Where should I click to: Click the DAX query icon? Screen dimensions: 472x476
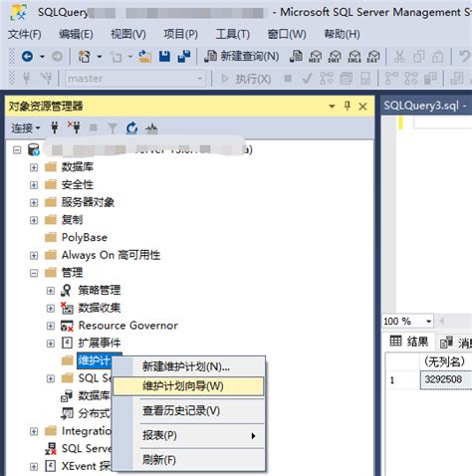tap(373, 57)
